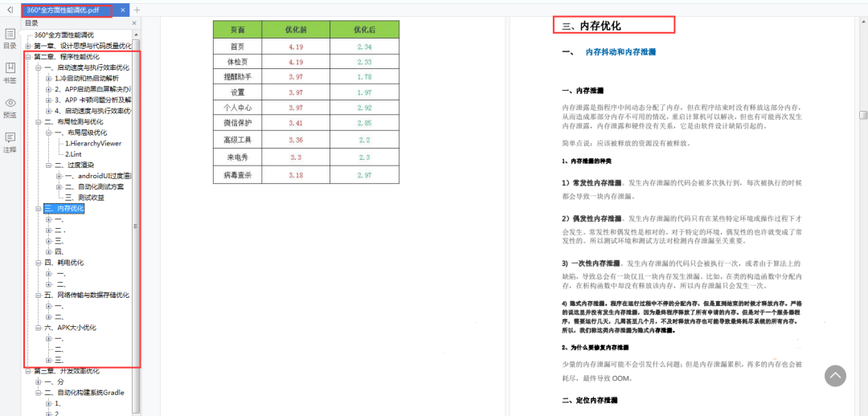Go to 第三章、开发效率优化 outline entry
This screenshot has width=868, height=416.
(x=67, y=371)
